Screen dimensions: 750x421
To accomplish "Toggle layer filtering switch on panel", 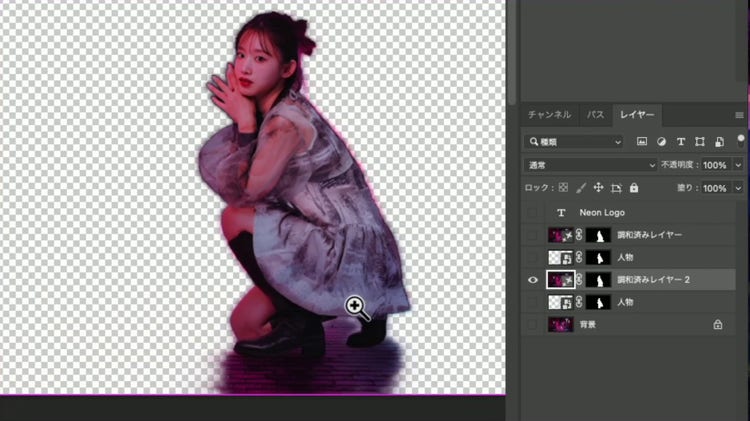I will 740,140.
